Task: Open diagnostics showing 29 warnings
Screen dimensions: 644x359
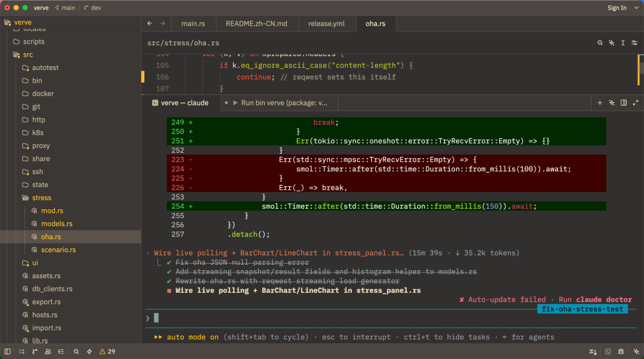Action: [x=107, y=352]
